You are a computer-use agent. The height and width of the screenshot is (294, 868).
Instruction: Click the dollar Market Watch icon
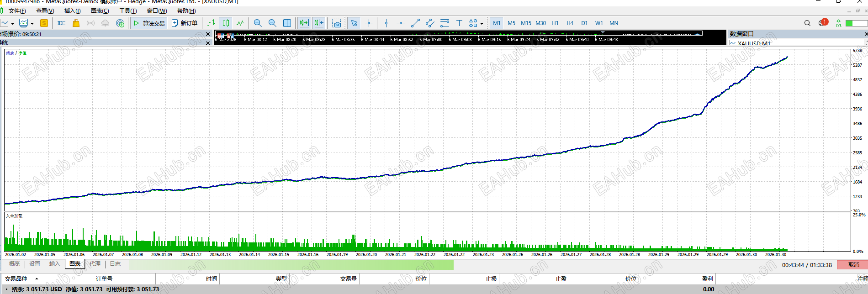tap(44, 23)
